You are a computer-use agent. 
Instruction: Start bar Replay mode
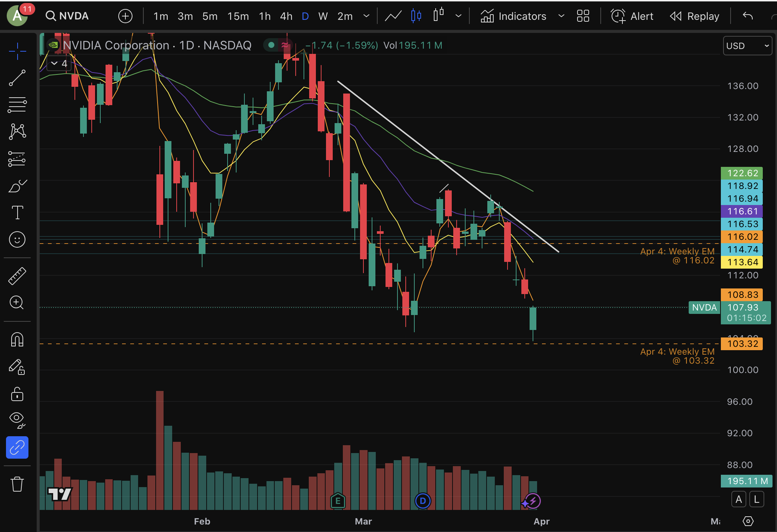695,16
